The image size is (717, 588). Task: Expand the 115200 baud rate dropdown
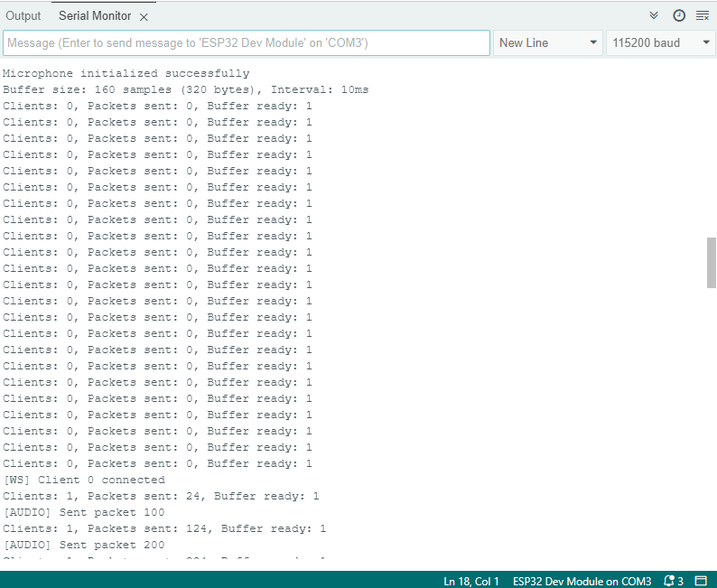[661, 42]
